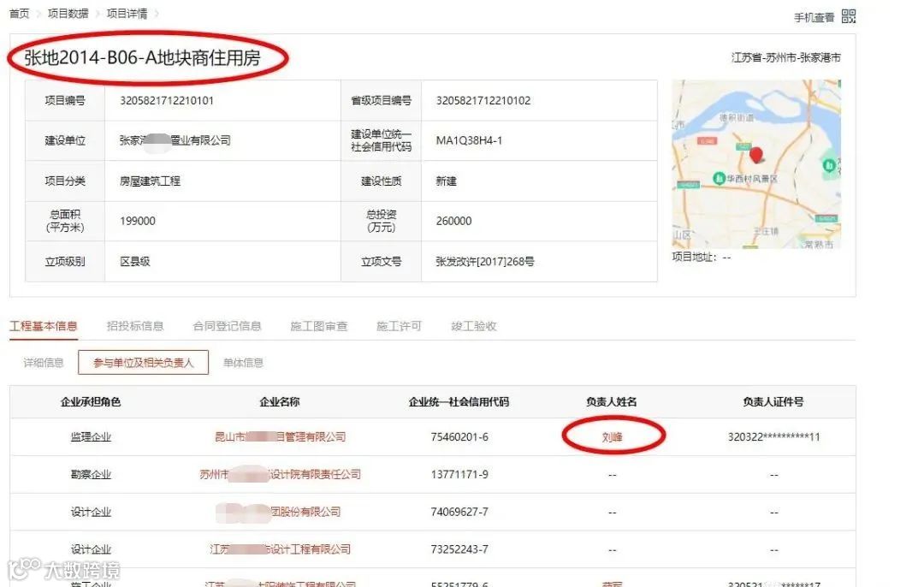Click project number 3205821712210101
The image size is (924, 587).
pos(167,101)
